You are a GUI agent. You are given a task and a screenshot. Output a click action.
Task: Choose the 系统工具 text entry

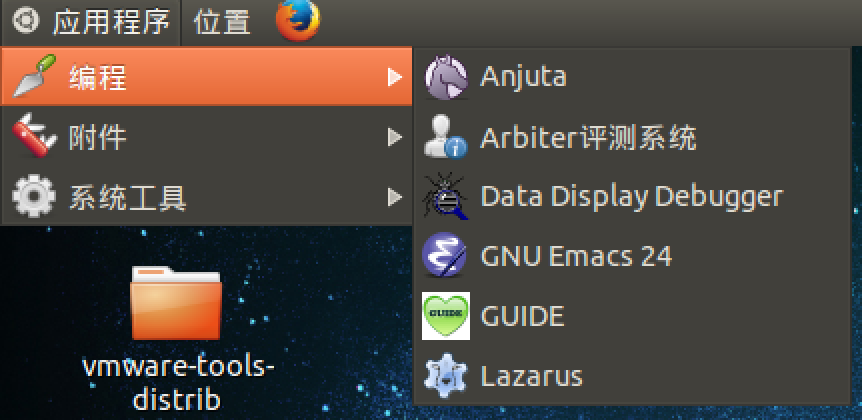[127, 197]
